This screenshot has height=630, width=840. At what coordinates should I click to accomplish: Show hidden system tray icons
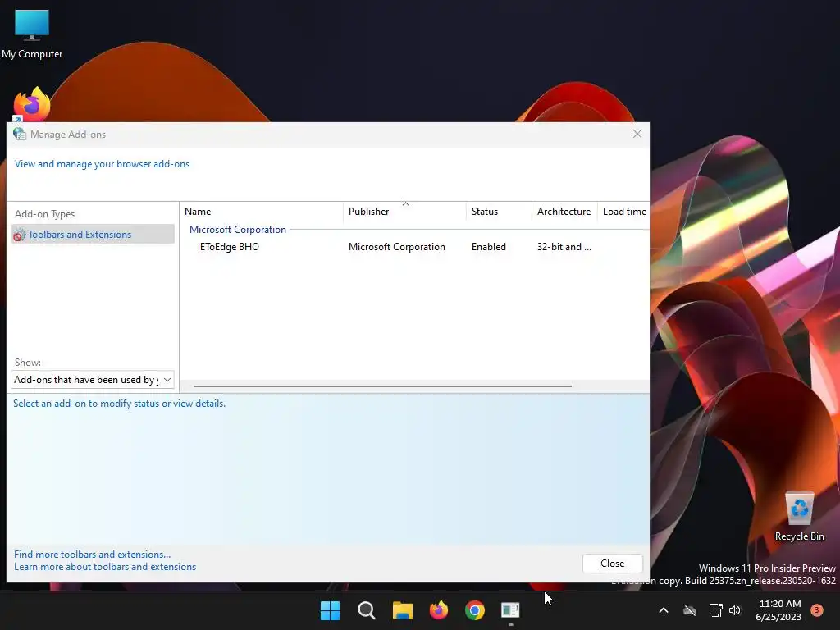pyautogui.click(x=663, y=610)
